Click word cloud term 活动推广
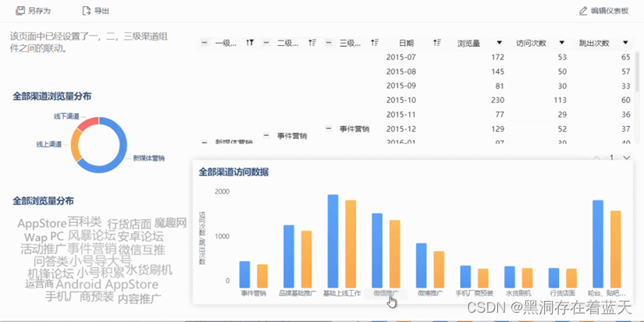 point(43,249)
